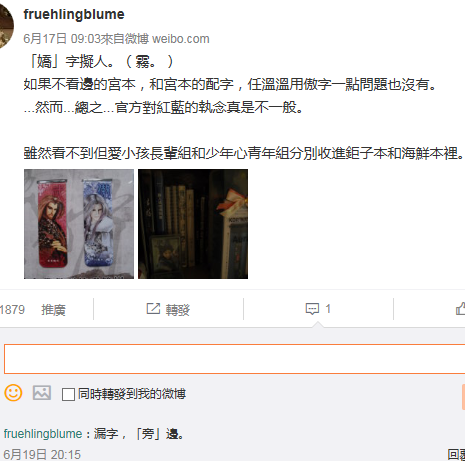Open the dark bookshelf photo
This screenshot has height=461, width=465.
tap(193, 224)
